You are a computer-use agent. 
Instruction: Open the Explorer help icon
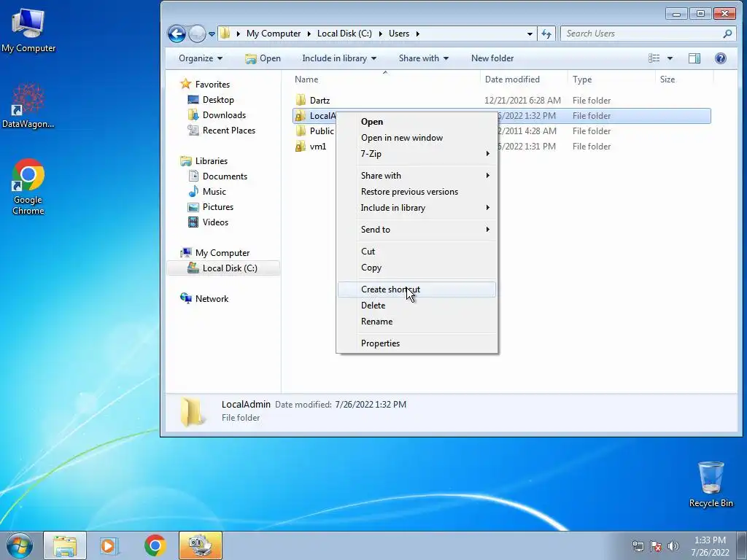point(720,58)
